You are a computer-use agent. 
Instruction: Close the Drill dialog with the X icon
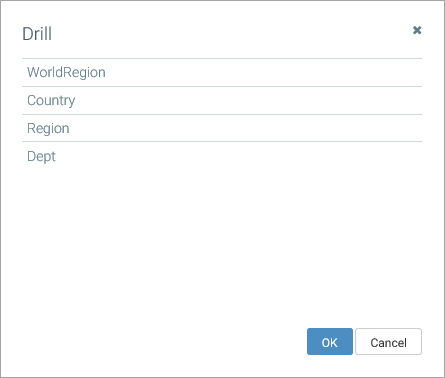(x=417, y=30)
